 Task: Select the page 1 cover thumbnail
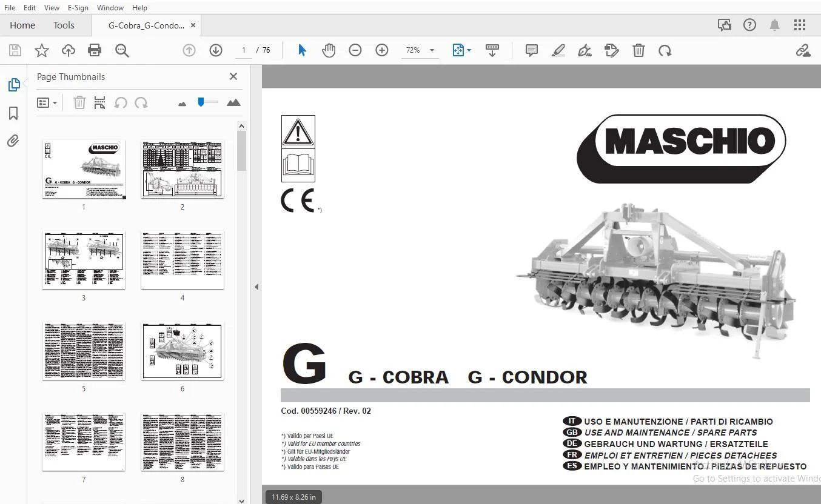coord(84,169)
